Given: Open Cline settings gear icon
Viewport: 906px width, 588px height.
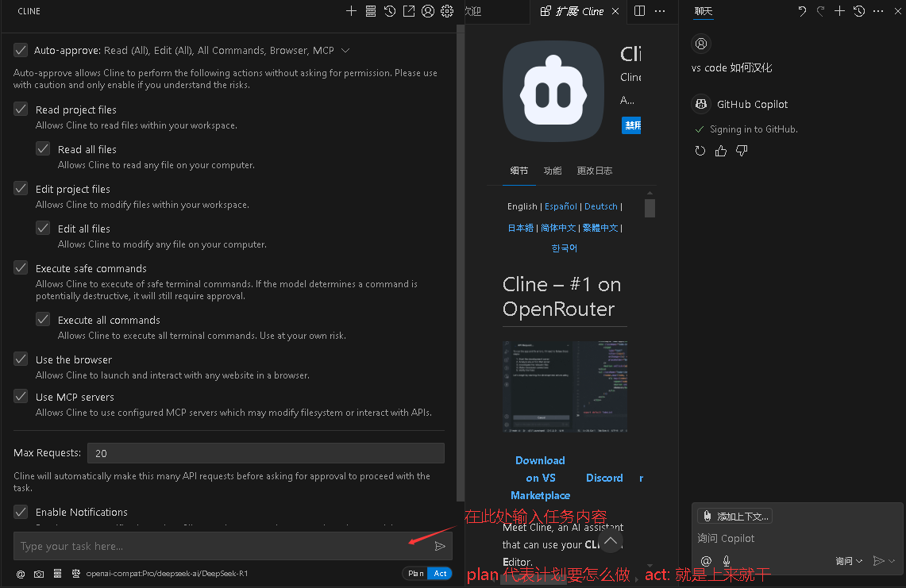Looking at the screenshot, I should click(447, 11).
